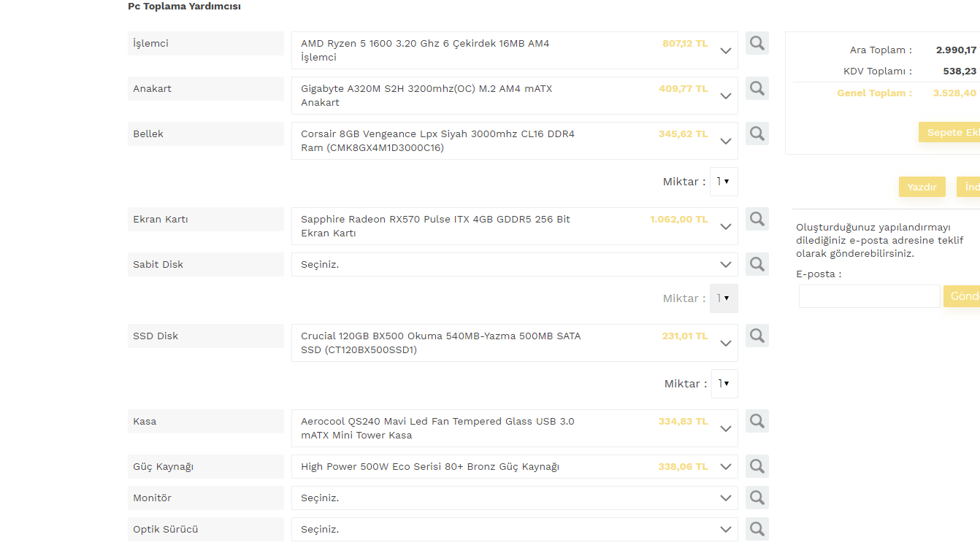Open the Optik Sürücü Seçiniz dropdown
The height and width of the screenshot is (545, 980).
pyautogui.click(x=514, y=529)
